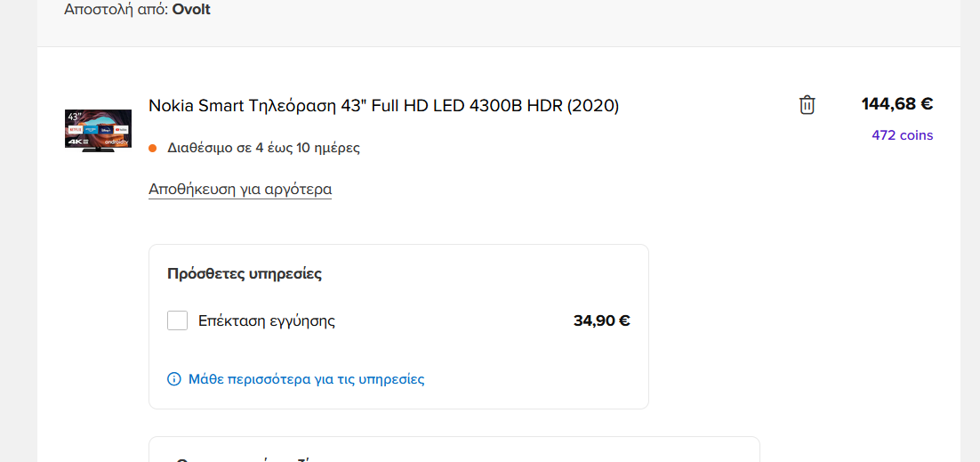Click the partially visible panel at bottom
Image resolution: width=980 pixels, height=462 pixels.
tap(454, 450)
